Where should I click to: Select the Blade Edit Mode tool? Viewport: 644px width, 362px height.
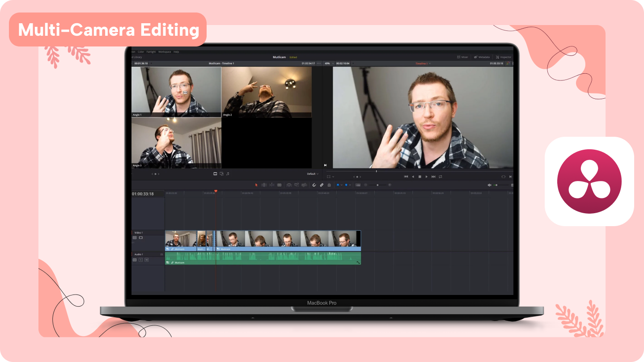pos(280,185)
